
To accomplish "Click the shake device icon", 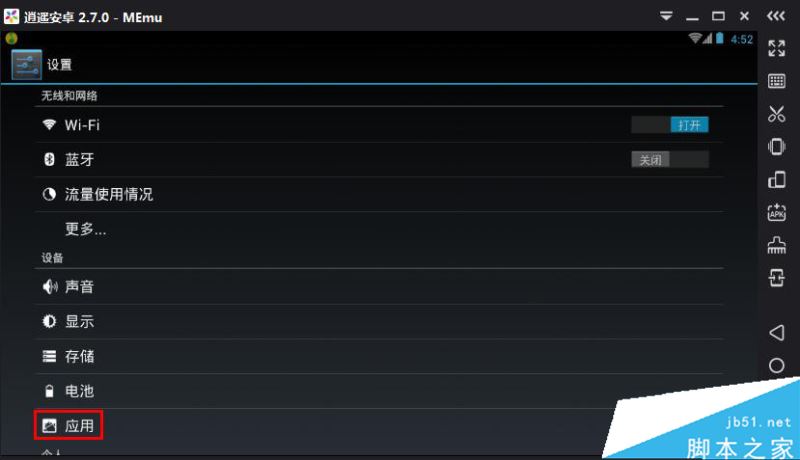I will 777,146.
